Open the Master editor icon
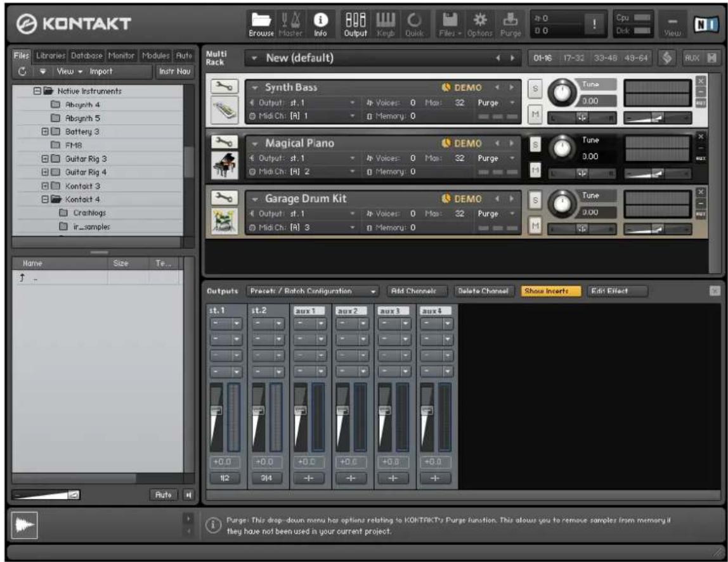728x562 pixels. (290, 24)
